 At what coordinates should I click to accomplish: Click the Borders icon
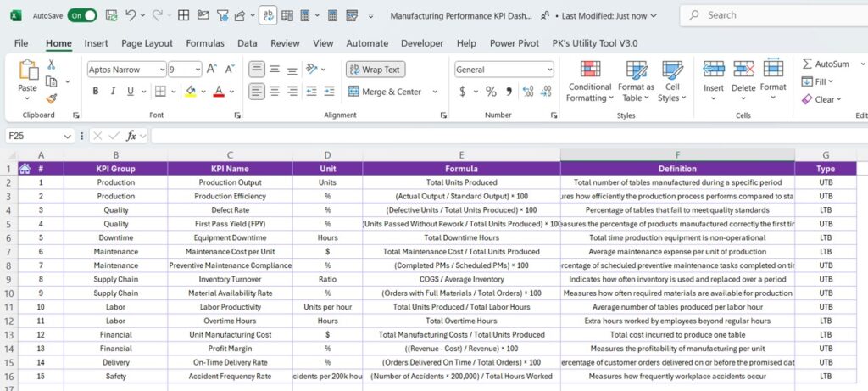[160, 92]
